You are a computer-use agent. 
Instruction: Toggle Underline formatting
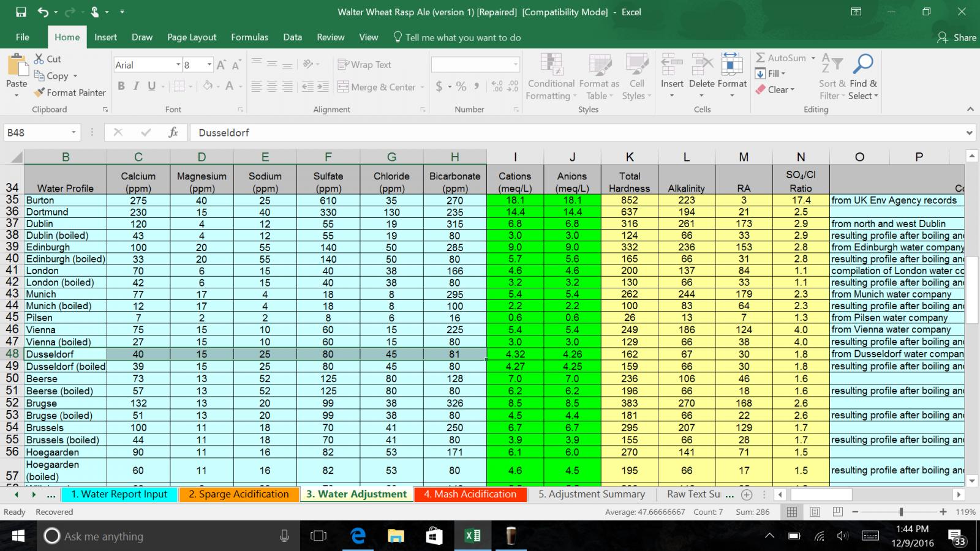(151, 86)
